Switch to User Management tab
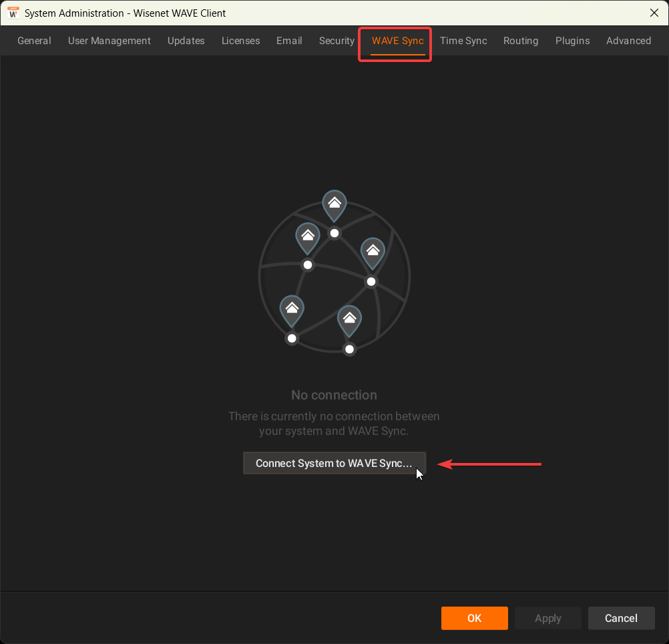Viewport: 669px width, 644px height. pos(109,41)
